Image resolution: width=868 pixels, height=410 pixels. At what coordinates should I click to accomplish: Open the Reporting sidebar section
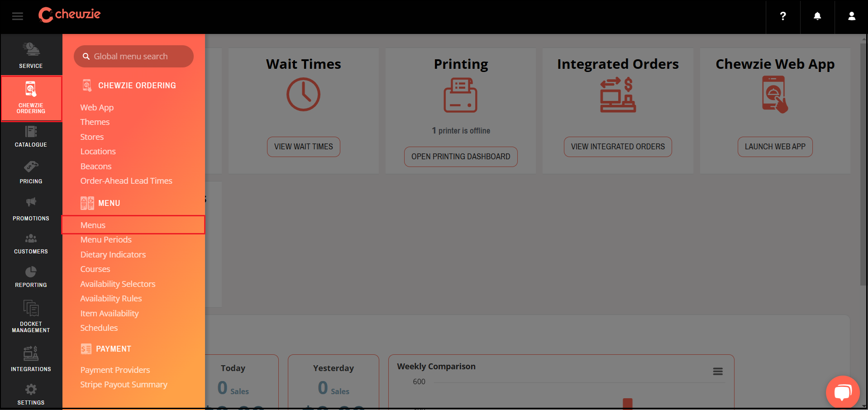31,277
